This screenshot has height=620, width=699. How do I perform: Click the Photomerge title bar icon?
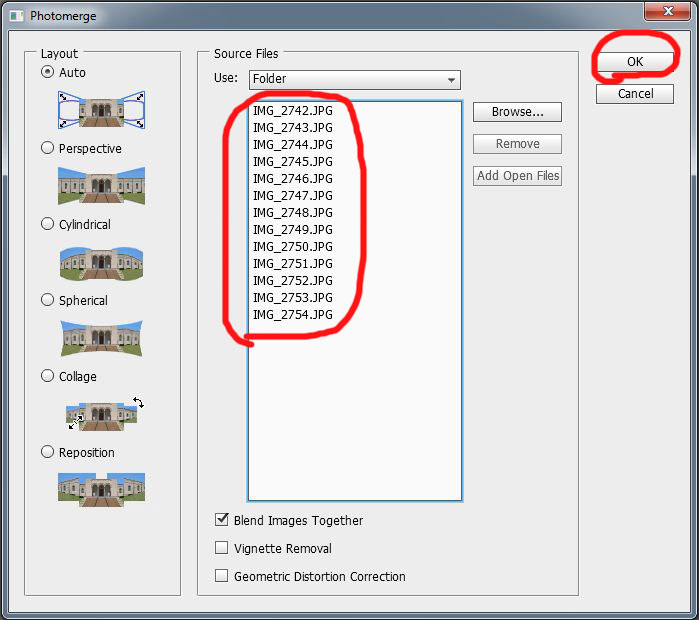(16, 16)
